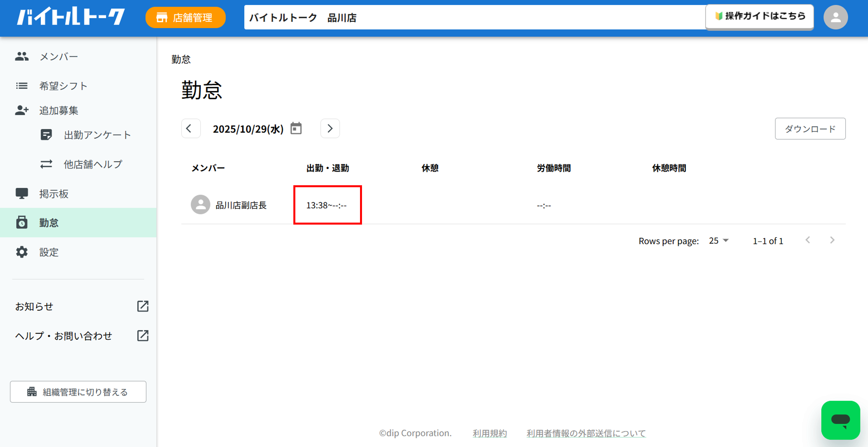Select member name 品川店副店長

pyautogui.click(x=241, y=205)
